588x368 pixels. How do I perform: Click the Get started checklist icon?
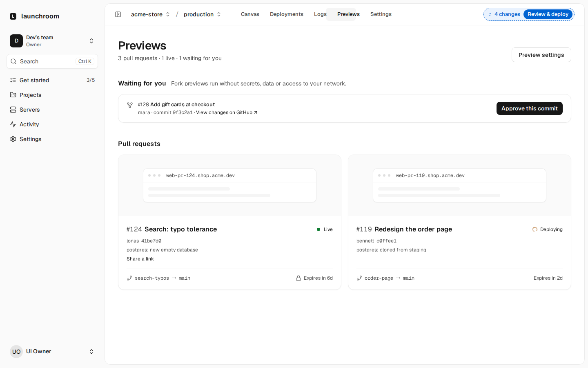pos(13,80)
